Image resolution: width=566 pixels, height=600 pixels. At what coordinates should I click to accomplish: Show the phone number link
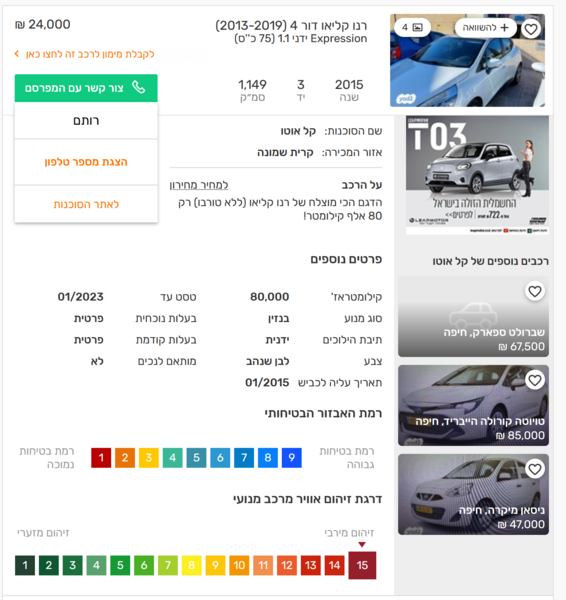point(86,162)
